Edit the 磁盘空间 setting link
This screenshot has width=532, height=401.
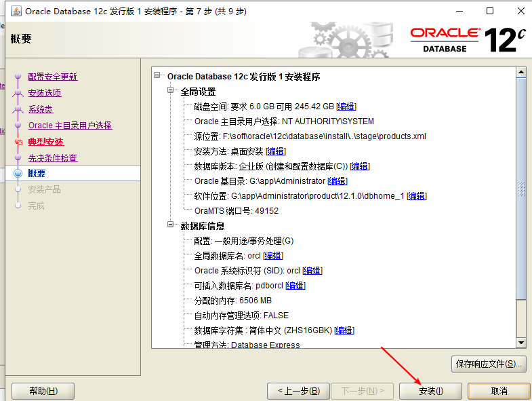click(x=346, y=107)
